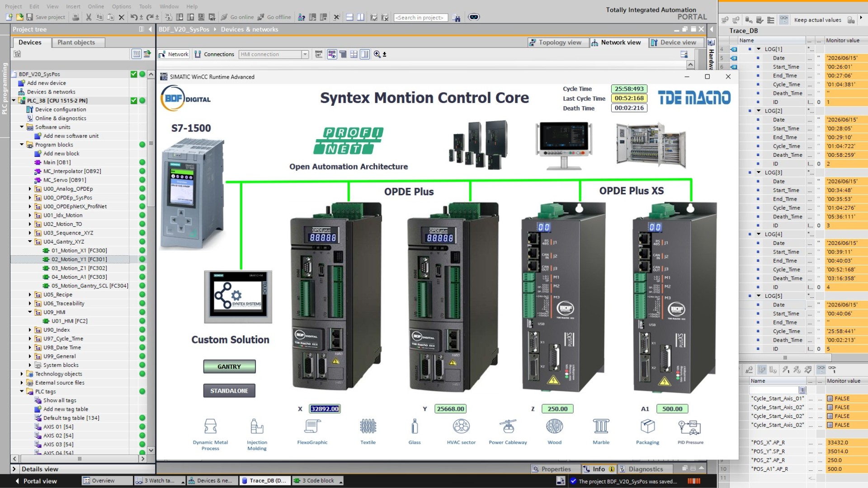This screenshot has width=868, height=488.
Task: Expand the U00_Analog_OPDEp group
Action: (x=30, y=189)
